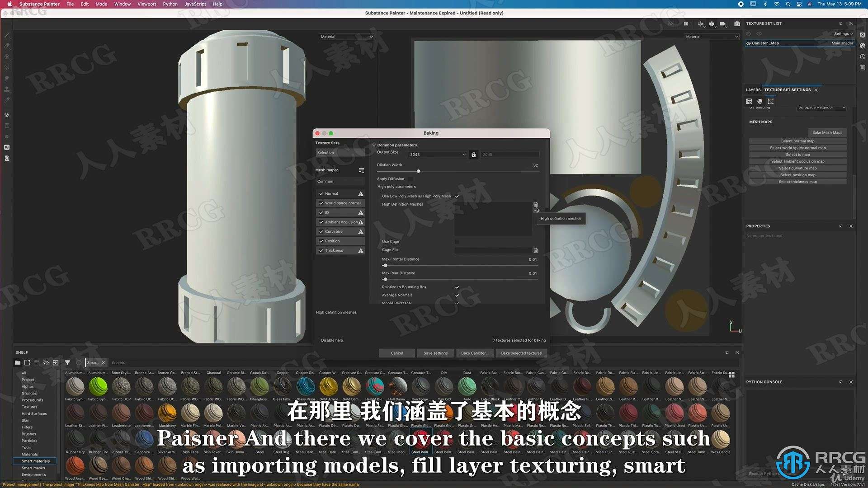Open the High Definition Meshes file browser icon

[x=536, y=204]
